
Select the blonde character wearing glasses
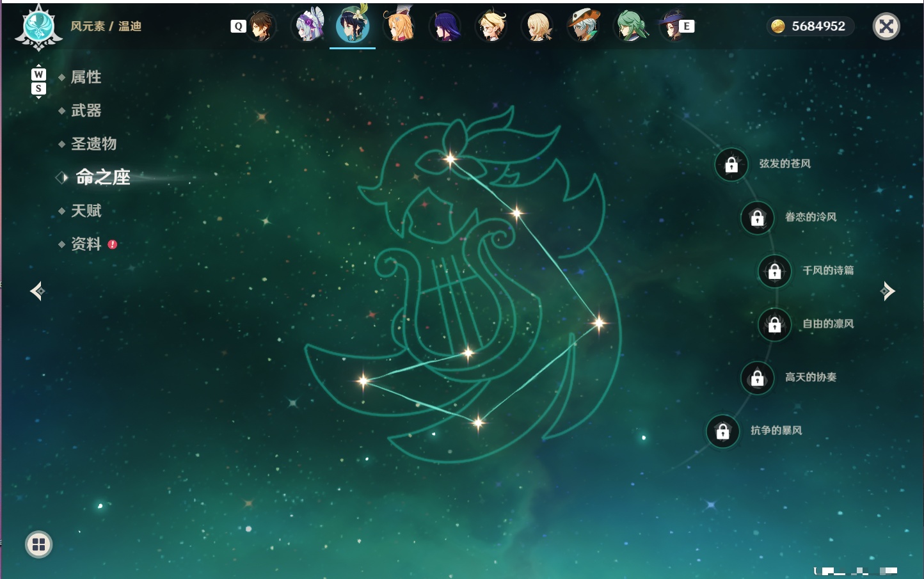pos(491,26)
